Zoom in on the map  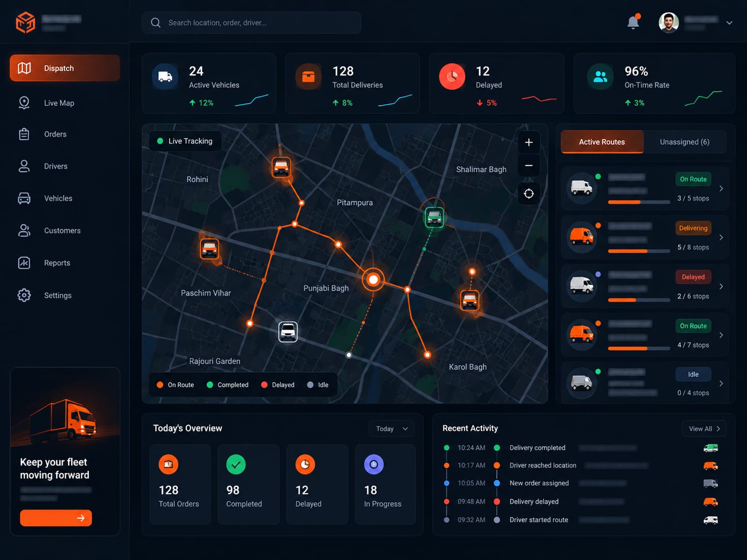tap(529, 142)
